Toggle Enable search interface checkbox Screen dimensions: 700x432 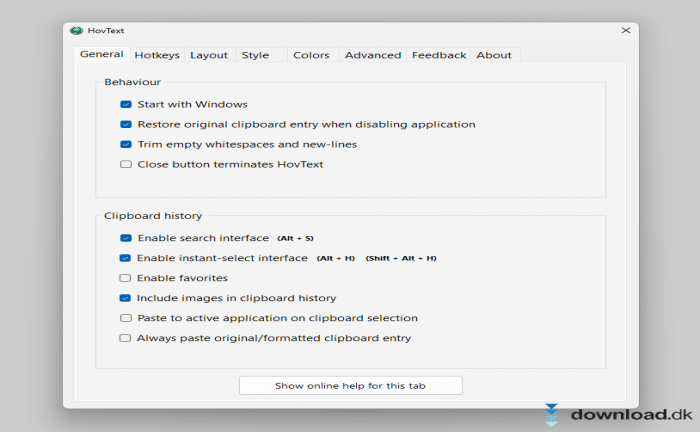tap(126, 238)
